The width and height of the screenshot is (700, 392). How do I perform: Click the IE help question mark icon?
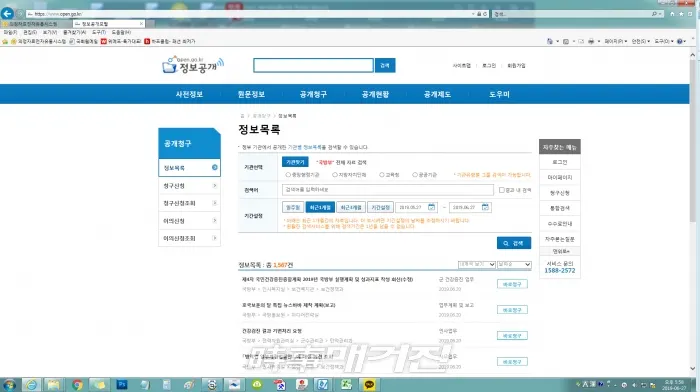(x=679, y=41)
